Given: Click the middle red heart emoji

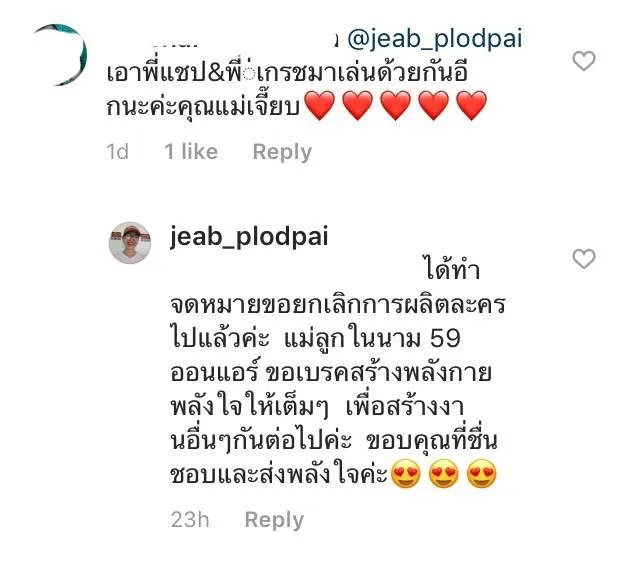Looking at the screenshot, I should coord(396,105).
